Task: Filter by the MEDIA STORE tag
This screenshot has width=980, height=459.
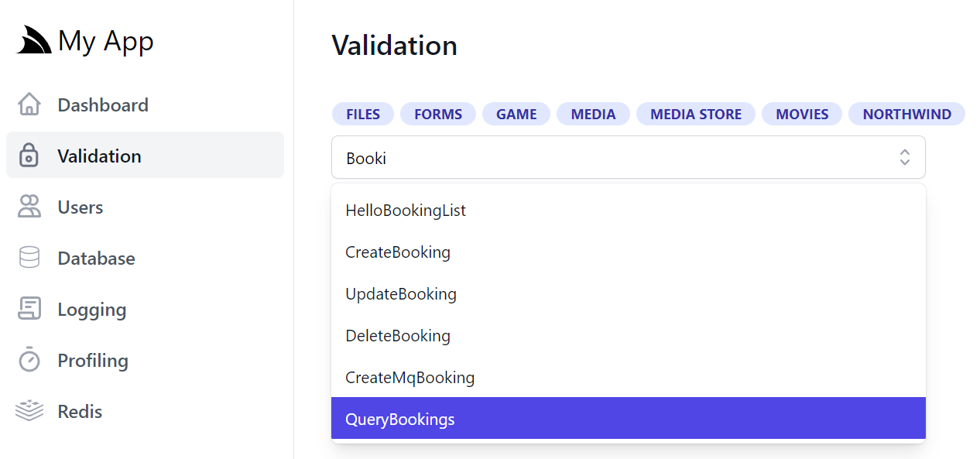Action: point(696,114)
